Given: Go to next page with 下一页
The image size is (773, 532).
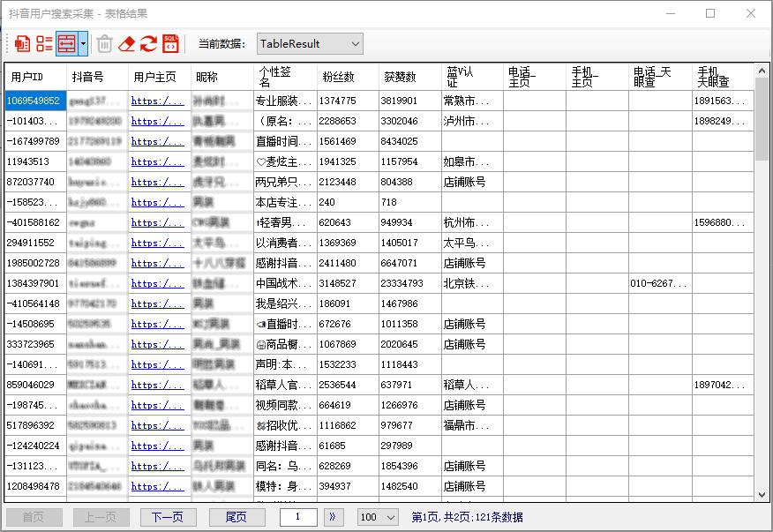Looking at the screenshot, I should [x=168, y=517].
